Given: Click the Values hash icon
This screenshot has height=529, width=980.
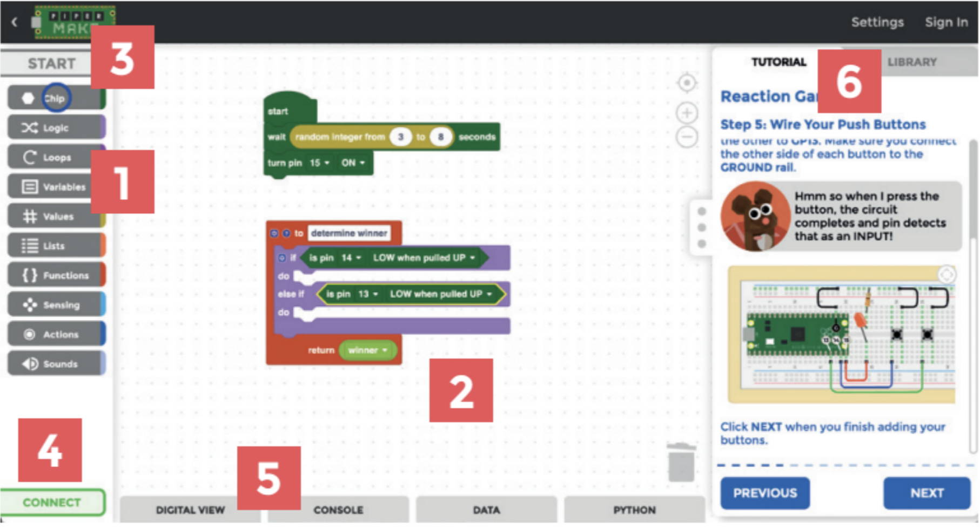Looking at the screenshot, I should point(30,216).
